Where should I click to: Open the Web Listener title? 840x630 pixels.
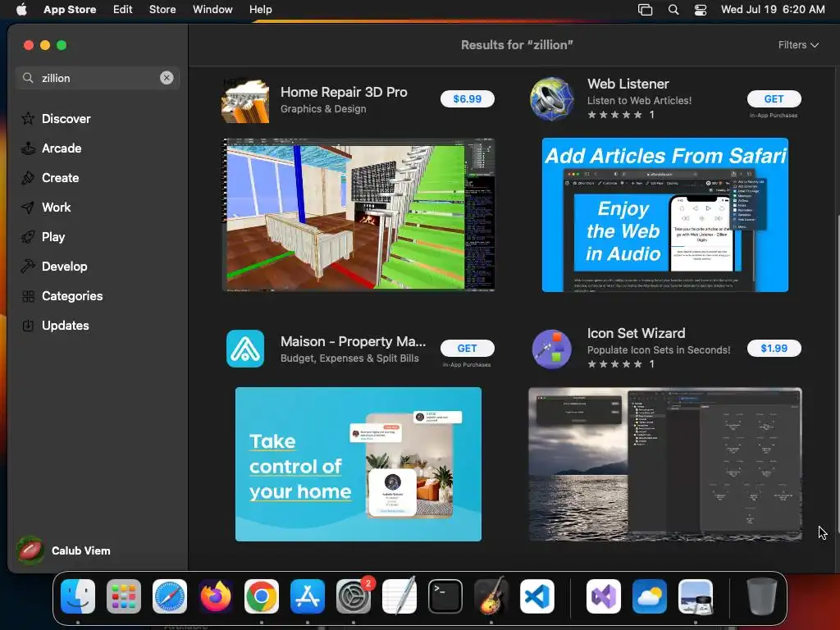click(x=628, y=84)
